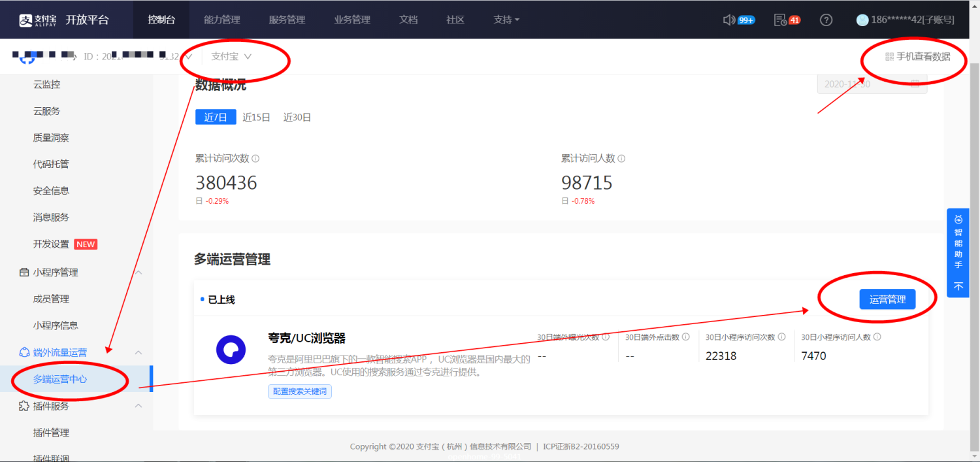The width and height of the screenshot is (980, 462).
Task: Open 质量洞察 in the sidebar
Action: (x=51, y=138)
